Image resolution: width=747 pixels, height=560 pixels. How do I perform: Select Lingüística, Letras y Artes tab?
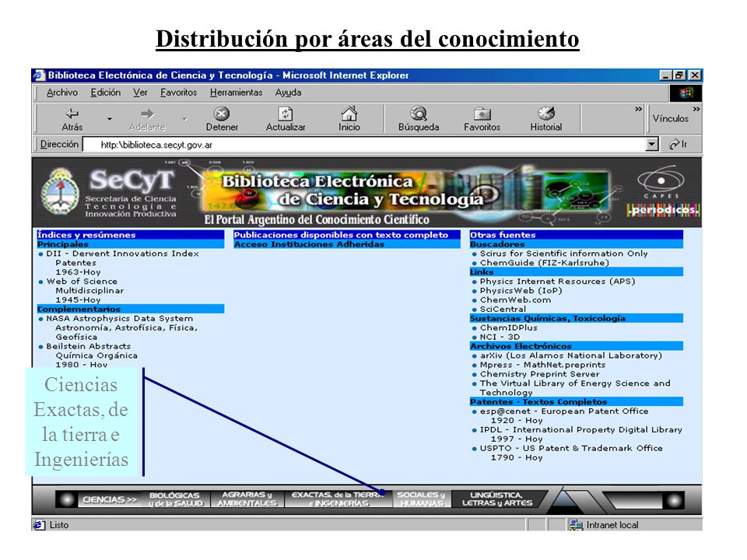click(x=497, y=499)
